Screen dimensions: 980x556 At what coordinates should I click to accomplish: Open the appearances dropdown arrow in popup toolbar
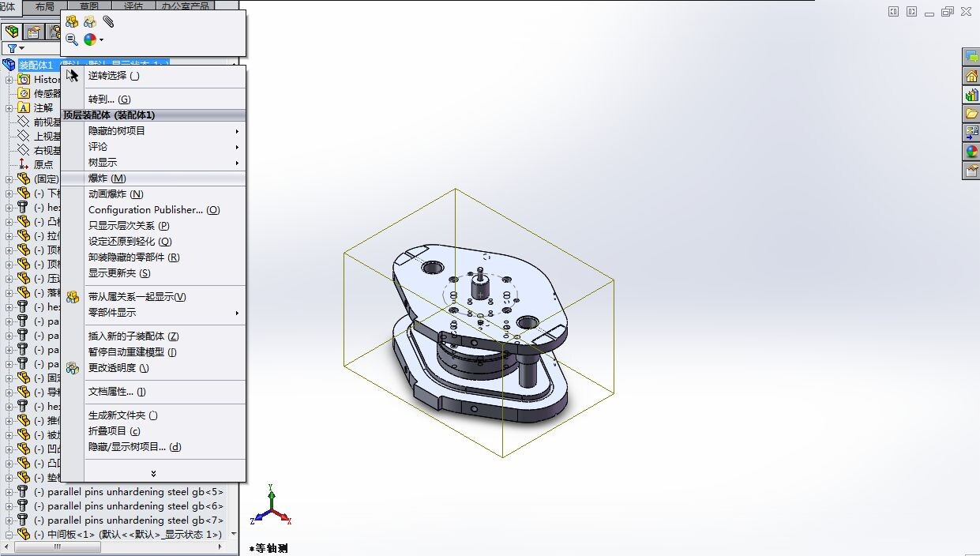click(x=101, y=40)
